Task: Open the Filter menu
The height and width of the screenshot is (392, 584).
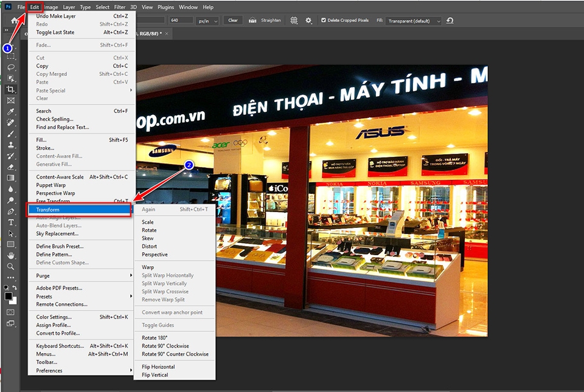Action: point(120,7)
